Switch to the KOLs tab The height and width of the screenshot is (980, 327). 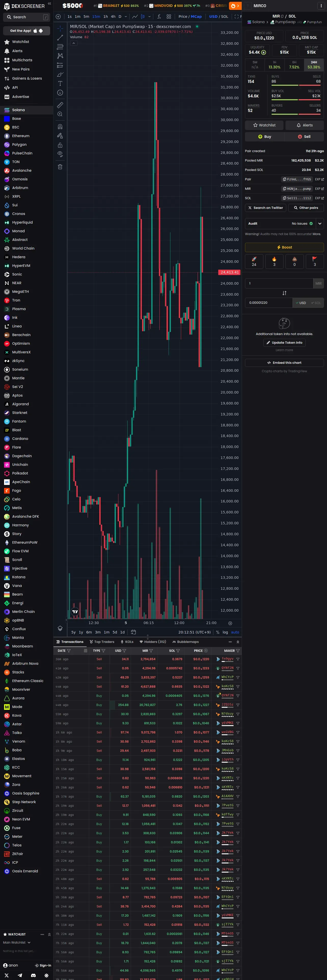tap(127, 642)
